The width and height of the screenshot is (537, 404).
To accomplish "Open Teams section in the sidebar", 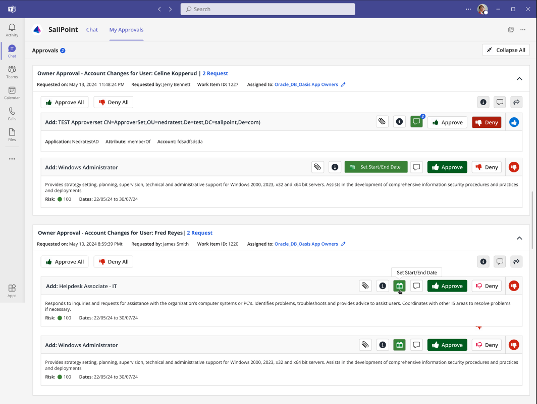I will point(12,72).
